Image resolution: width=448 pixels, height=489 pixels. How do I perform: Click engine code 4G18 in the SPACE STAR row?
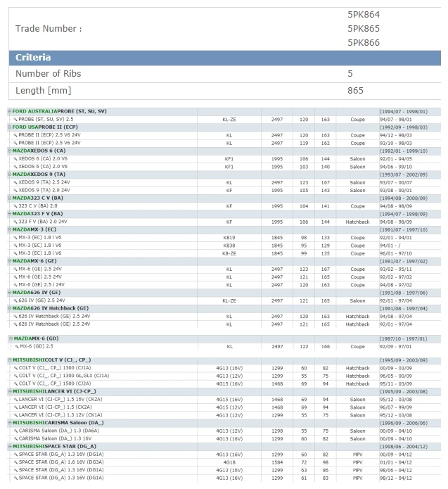coord(229,462)
